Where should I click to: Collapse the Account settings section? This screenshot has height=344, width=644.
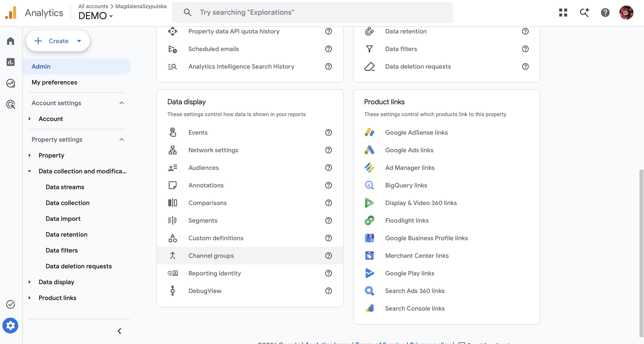[122, 103]
